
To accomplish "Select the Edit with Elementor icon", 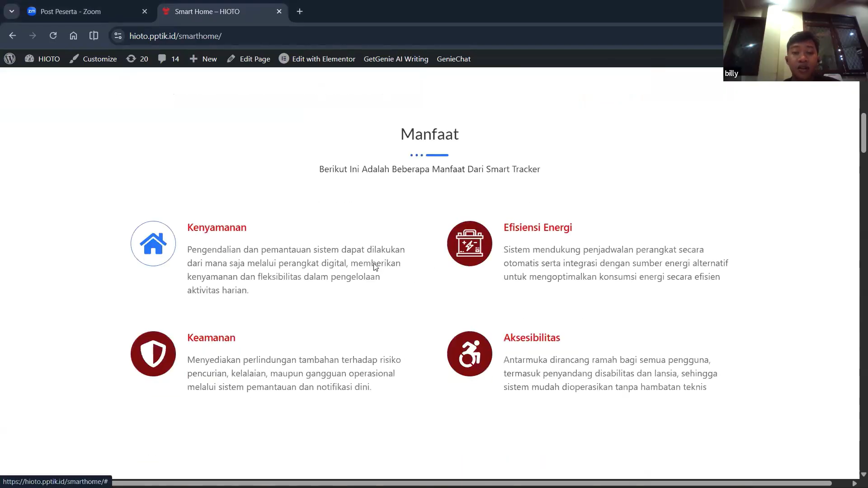I will click(x=284, y=59).
